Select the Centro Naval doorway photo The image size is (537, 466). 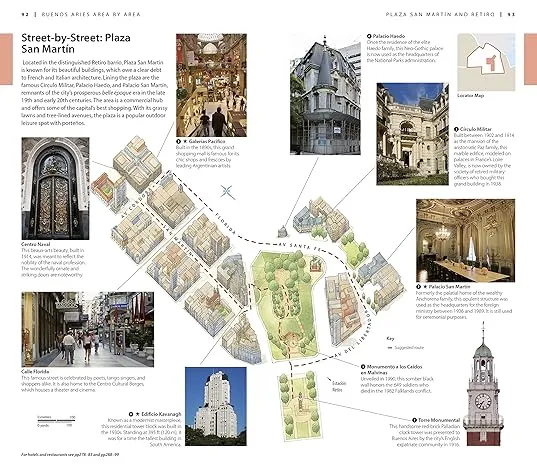[x=55, y=188]
